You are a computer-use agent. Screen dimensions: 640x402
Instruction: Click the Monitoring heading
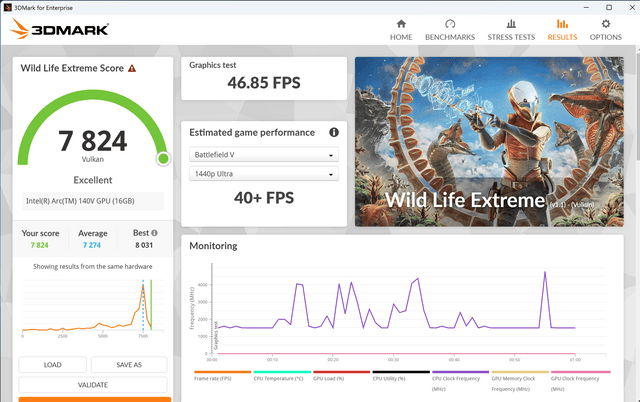[x=213, y=246]
